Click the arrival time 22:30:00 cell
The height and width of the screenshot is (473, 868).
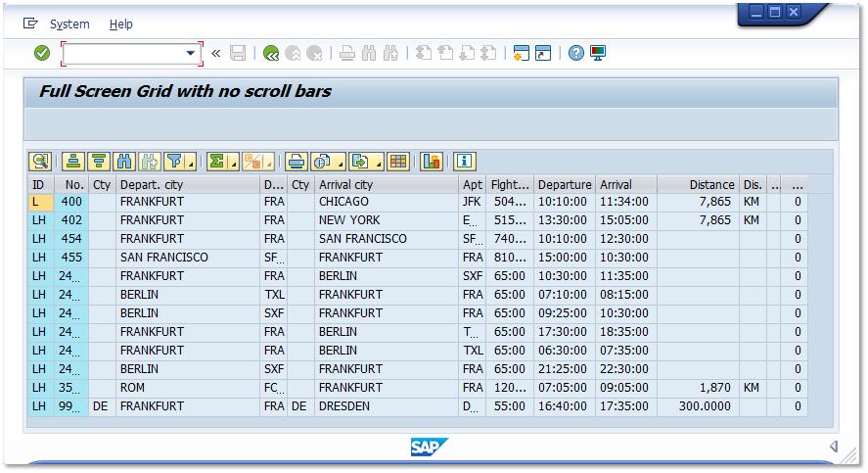(626, 369)
